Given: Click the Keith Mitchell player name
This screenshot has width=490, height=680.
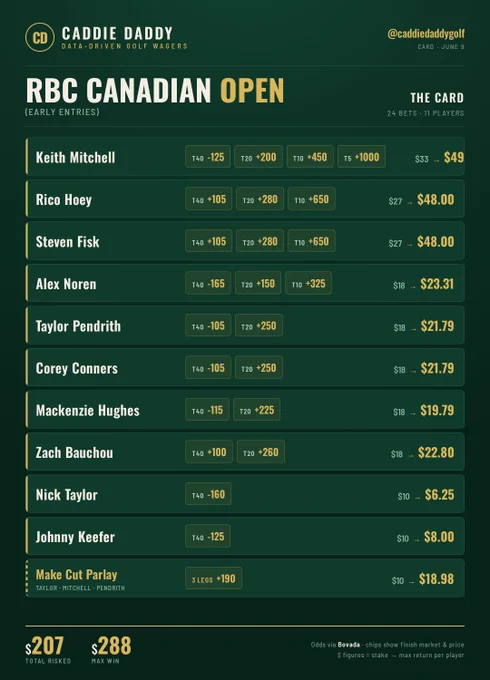Looking at the screenshot, I should (x=75, y=157).
